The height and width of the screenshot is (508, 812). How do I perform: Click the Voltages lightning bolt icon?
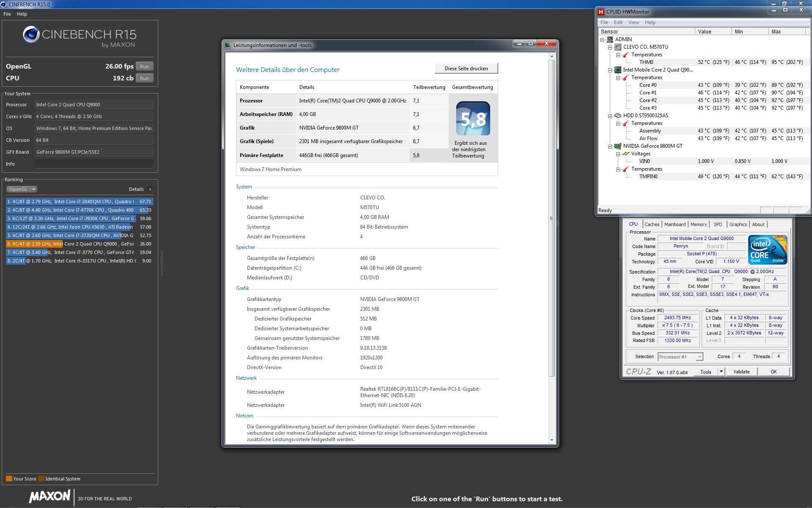coord(626,154)
